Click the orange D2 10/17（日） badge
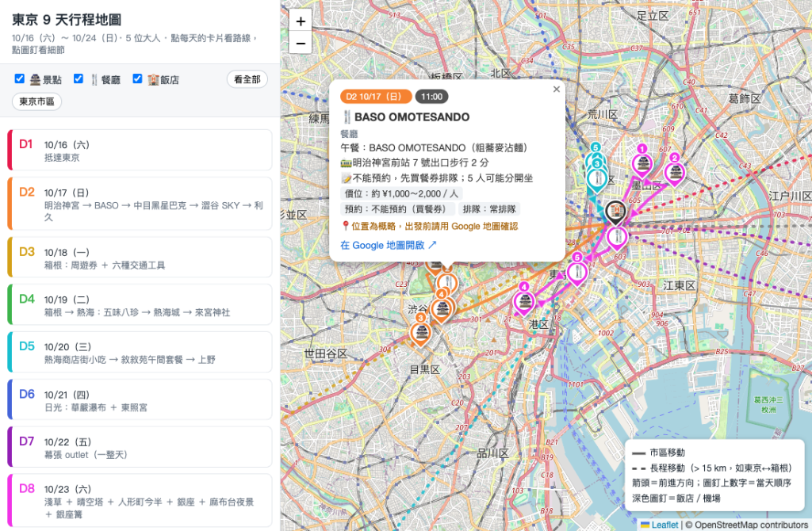 point(376,97)
